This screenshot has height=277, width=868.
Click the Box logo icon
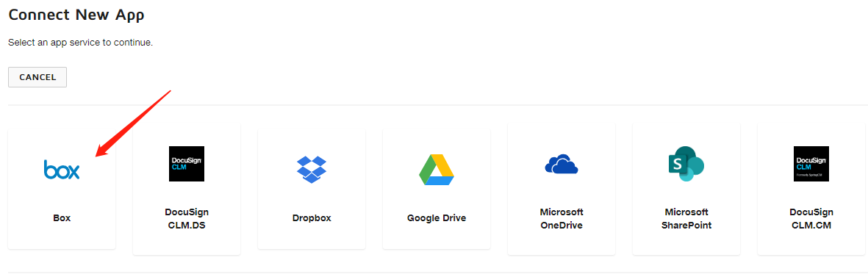click(x=62, y=170)
